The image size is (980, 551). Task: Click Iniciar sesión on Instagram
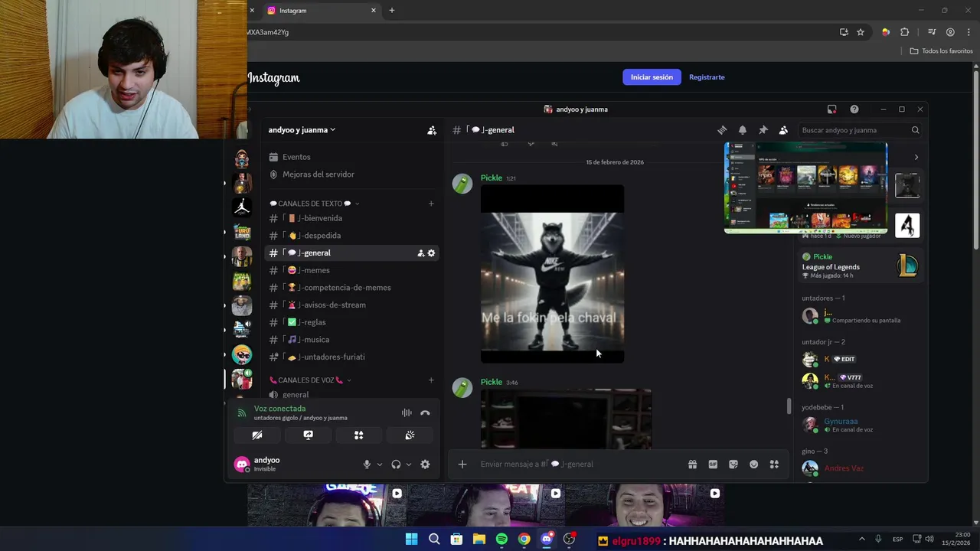(x=652, y=77)
